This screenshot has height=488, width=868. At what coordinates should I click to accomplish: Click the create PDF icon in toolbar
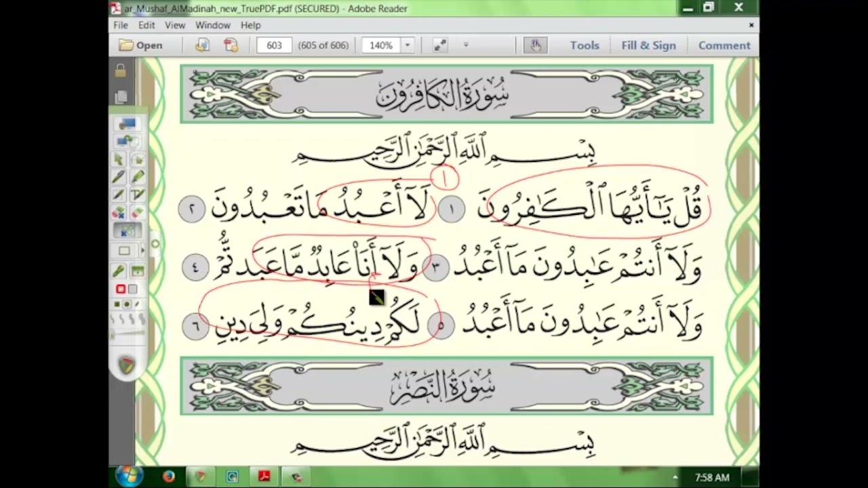tap(231, 45)
